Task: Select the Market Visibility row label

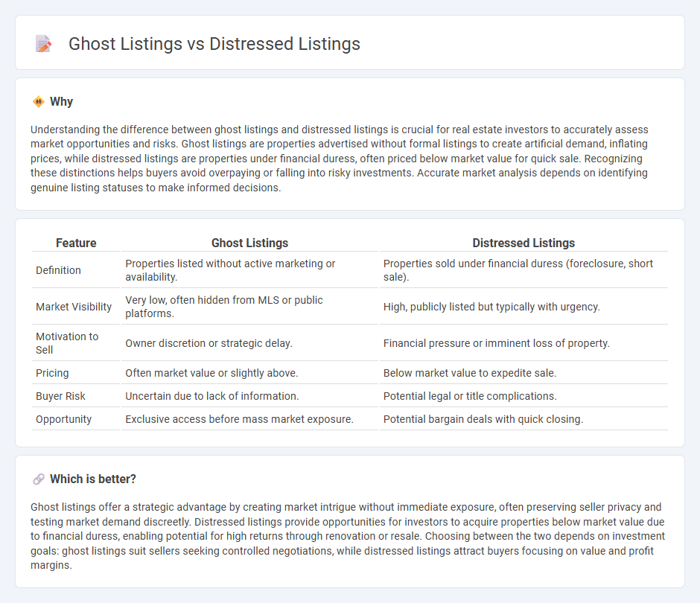Action: pyautogui.click(x=74, y=307)
